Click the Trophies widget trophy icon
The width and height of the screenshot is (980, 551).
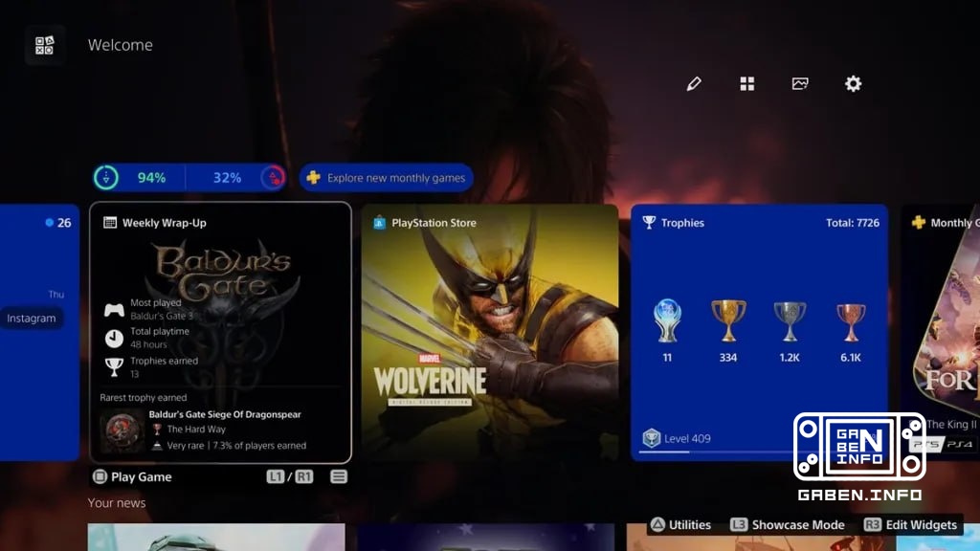click(x=650, y=222)
